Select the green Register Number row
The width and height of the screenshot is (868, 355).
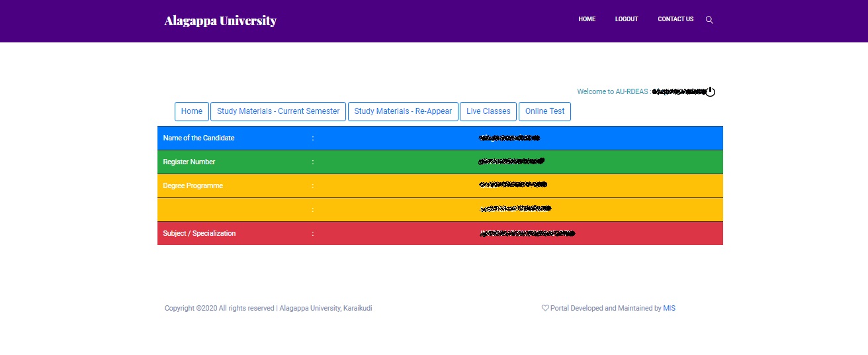click(440, 162)
